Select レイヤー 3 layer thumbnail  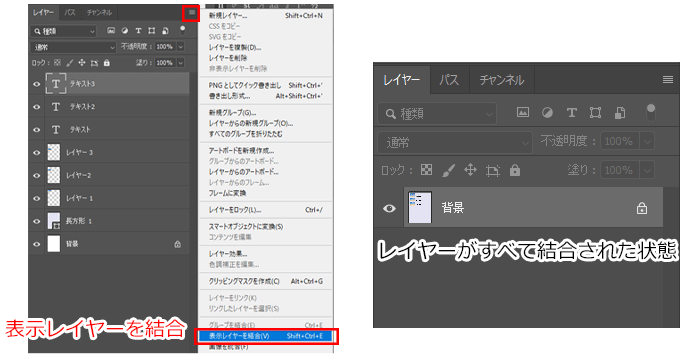(54, 152)
